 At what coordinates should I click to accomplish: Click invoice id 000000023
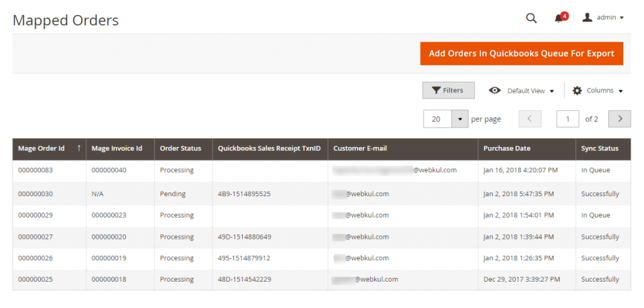coord(109,215)
